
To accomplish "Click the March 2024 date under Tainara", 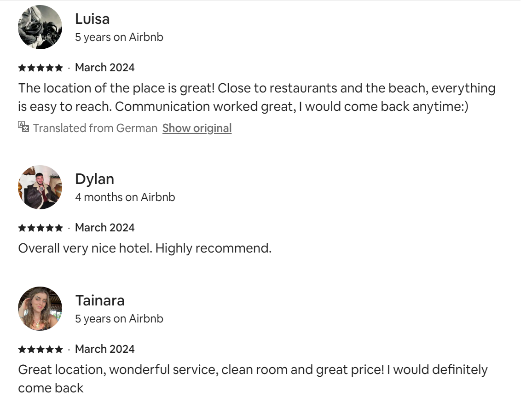I will (105, 349).
